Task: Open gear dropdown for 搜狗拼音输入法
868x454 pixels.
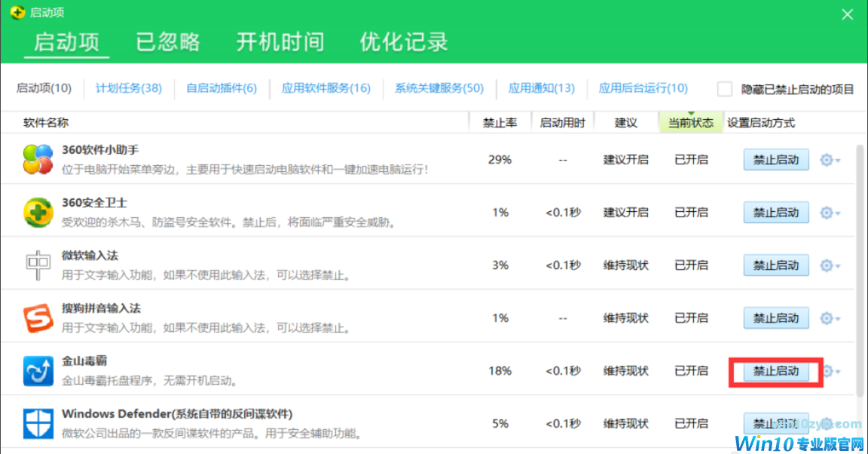Action: (x=829, y=318)
